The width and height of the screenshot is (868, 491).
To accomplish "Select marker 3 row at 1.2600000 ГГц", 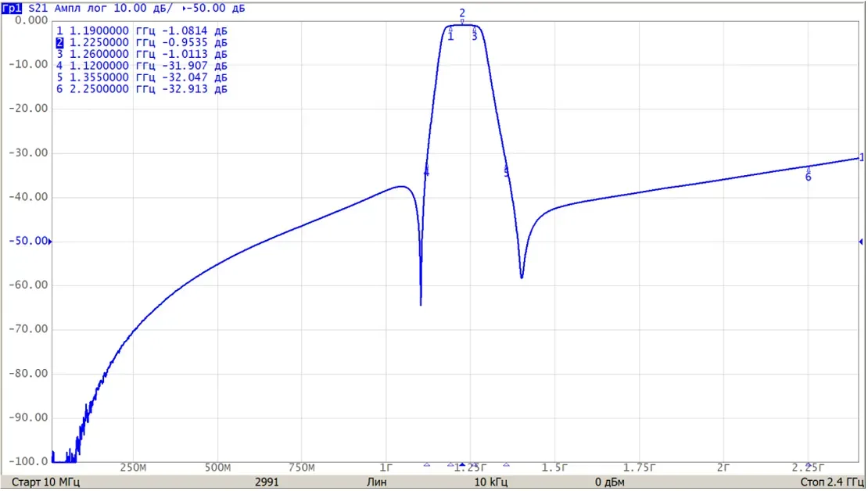I will tap(142, 54).
